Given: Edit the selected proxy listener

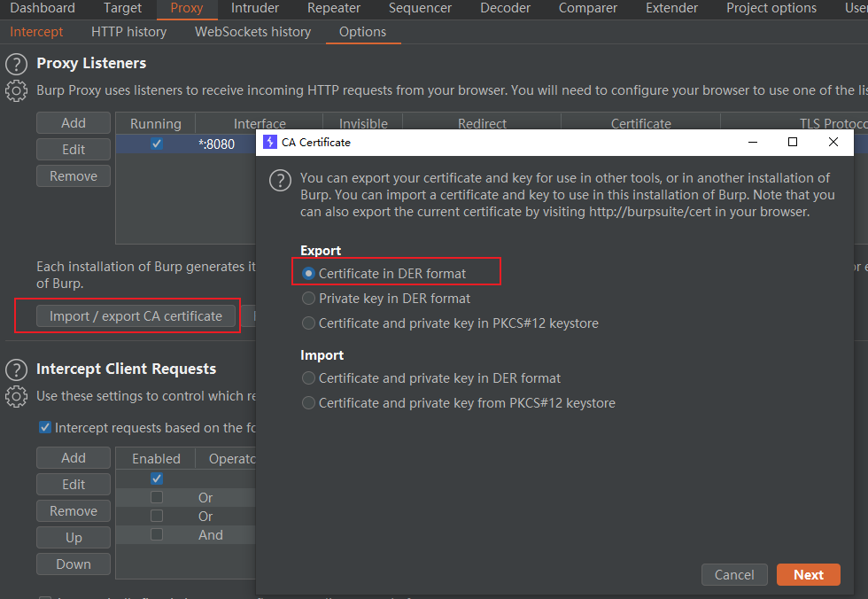Looking at the screenshot, I should (x=73, y=150).
